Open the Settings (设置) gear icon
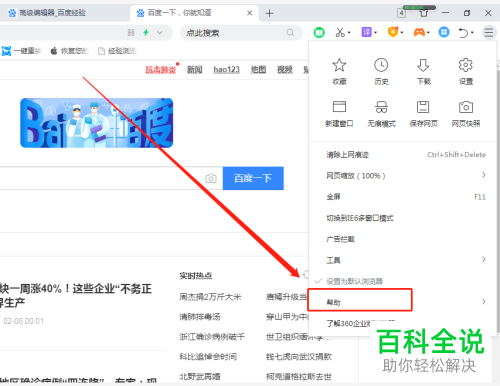 click(466, 65)
